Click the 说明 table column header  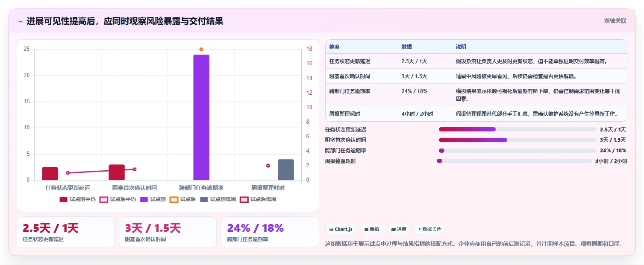coord(461,47)
